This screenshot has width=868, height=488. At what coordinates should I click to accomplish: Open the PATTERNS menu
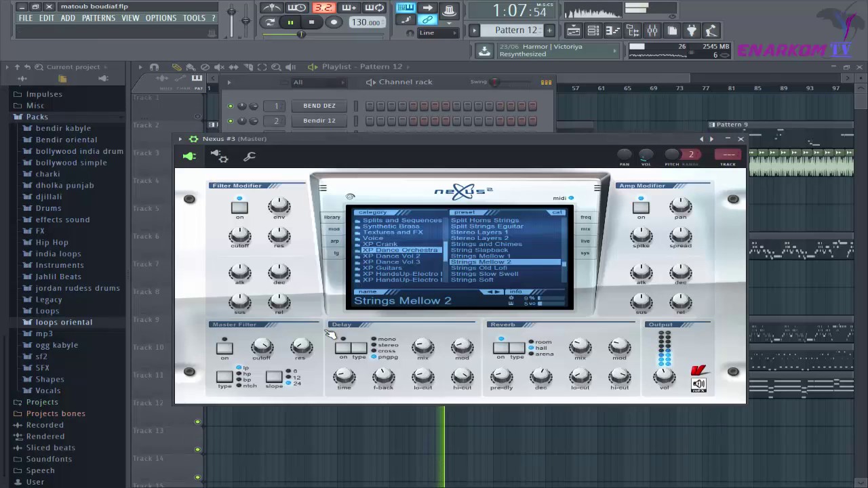(98, 18)
